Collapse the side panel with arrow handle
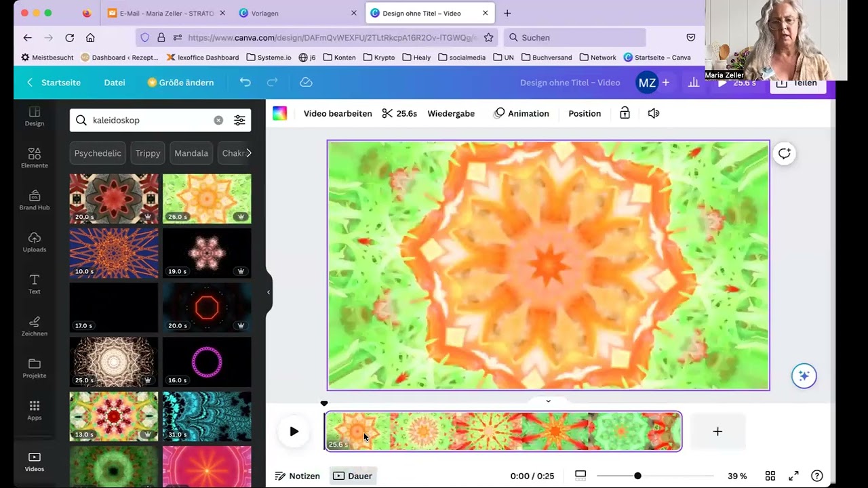This screenshot has width=868, height=488. pos(269,292)
